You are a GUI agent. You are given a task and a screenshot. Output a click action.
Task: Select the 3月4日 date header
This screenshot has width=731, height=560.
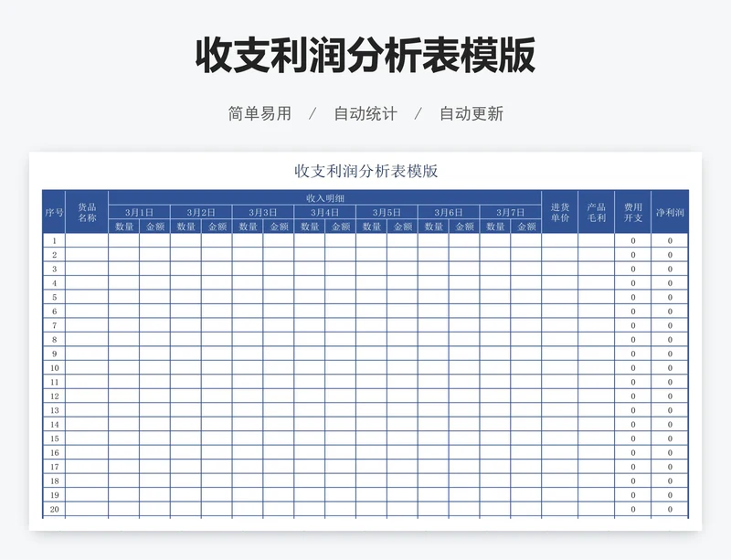coord(325,213)
